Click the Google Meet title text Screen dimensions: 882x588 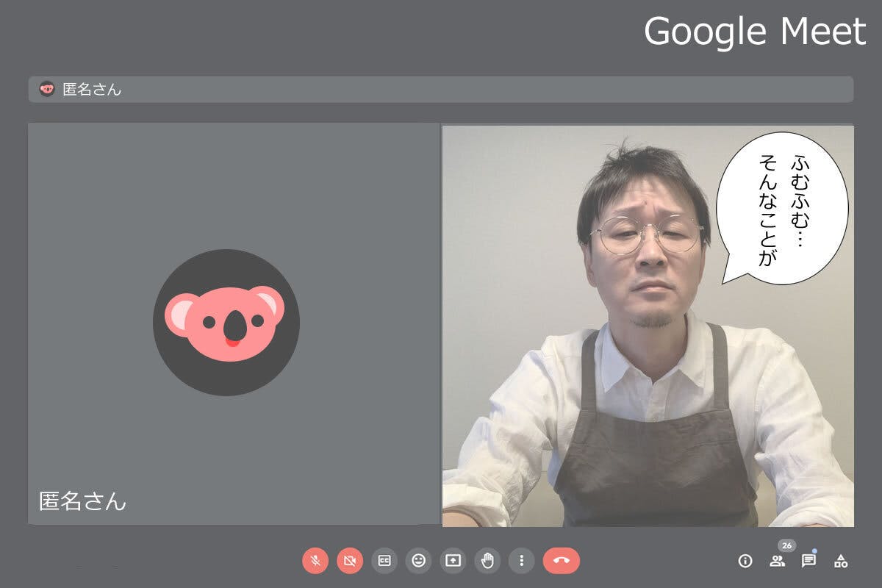755,32
